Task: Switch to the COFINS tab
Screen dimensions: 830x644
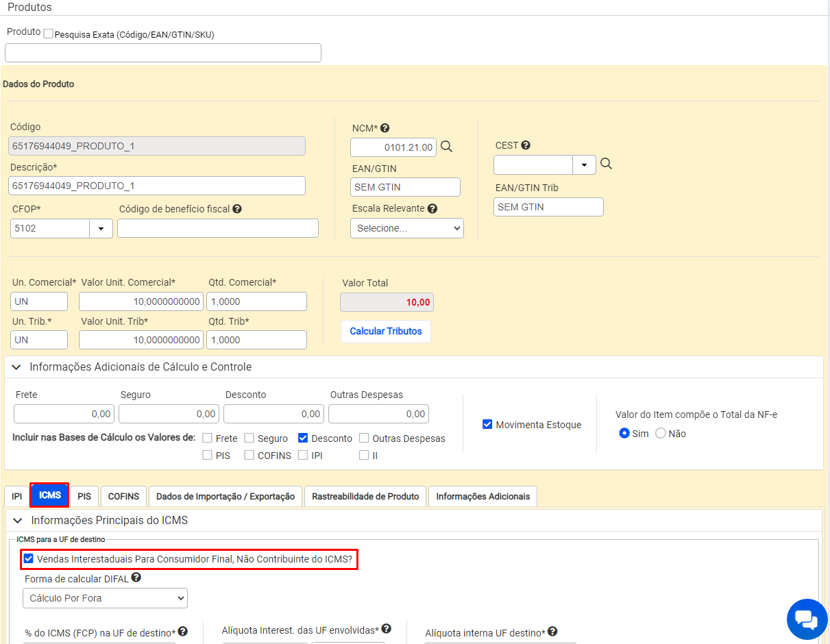Action: 123,496
